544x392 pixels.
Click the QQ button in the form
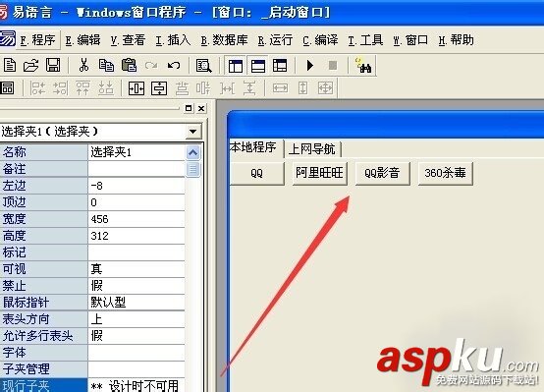pyautogui.click(x=256, y=173)
